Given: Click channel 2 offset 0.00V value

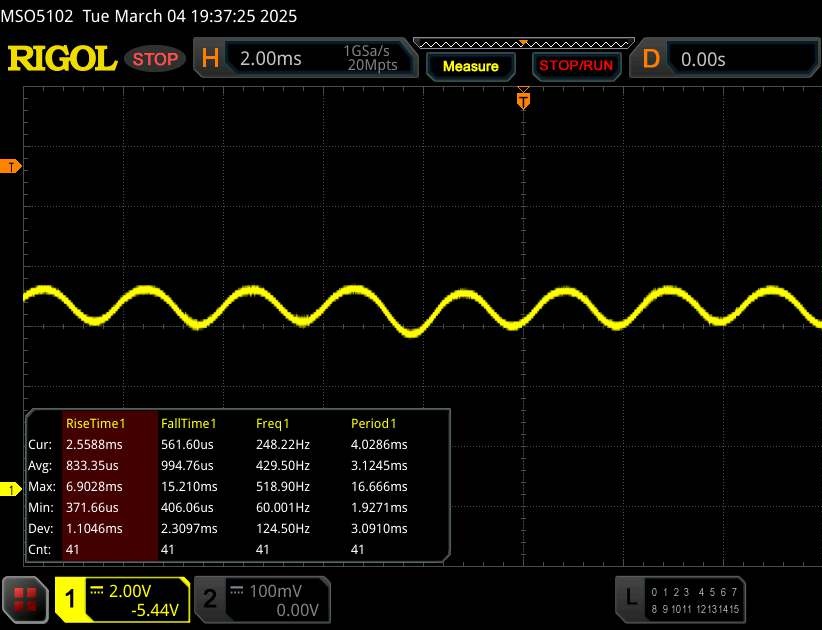Looking at the screenshot, I should 297,610.
